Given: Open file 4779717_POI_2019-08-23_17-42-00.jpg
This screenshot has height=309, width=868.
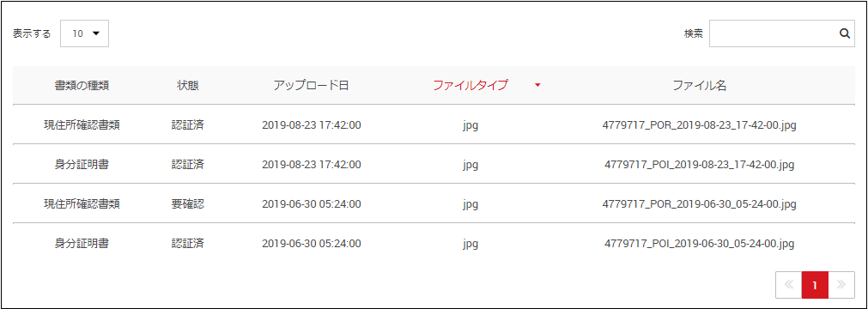Looking at the screenshot, I should coord(699,165).
